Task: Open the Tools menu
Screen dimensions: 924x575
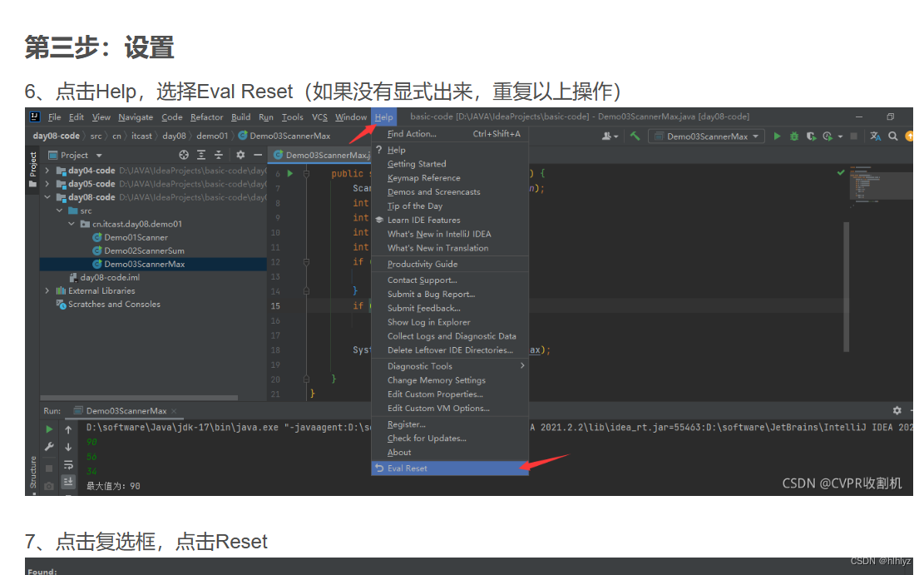Action: tap(292, 117)
